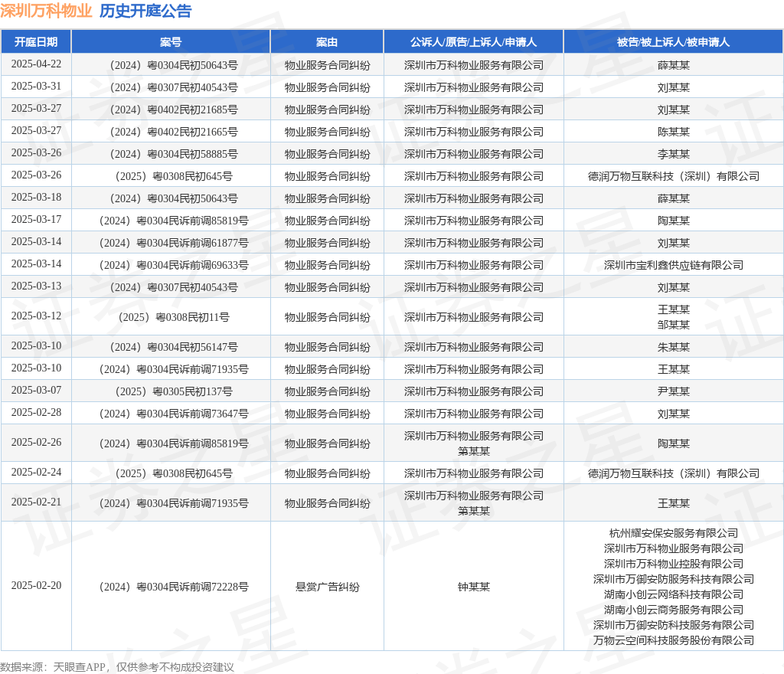Click the 公诉人/原告/上诉人/申请人 header
Screen dimensions: 784x674
pos(473,42)
